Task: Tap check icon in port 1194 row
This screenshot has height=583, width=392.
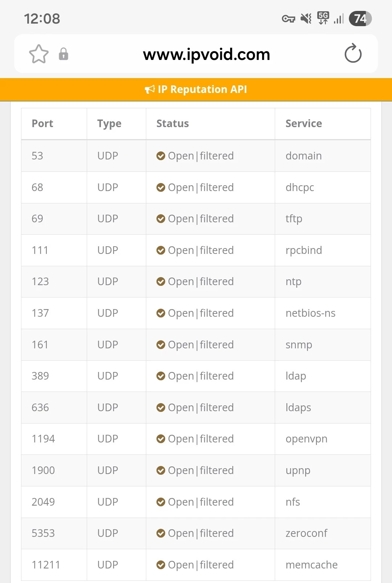Action: pyautogui.click(x=161, y=439)
